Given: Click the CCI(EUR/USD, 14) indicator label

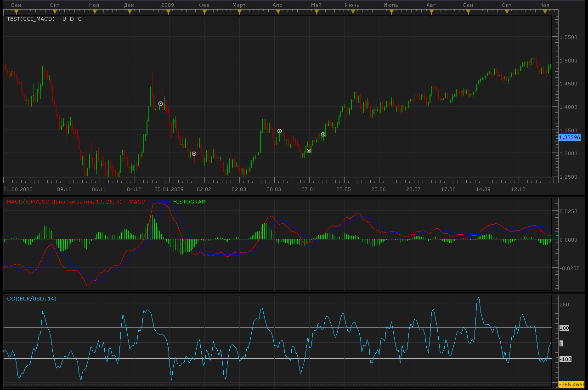Looking at the screenshot, I should (x=32, y=299).
